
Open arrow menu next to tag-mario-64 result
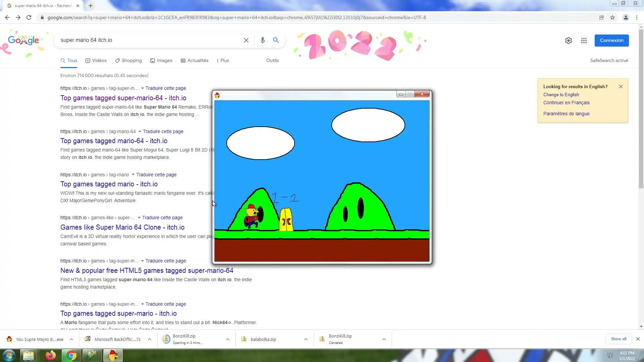pos(140,131)
